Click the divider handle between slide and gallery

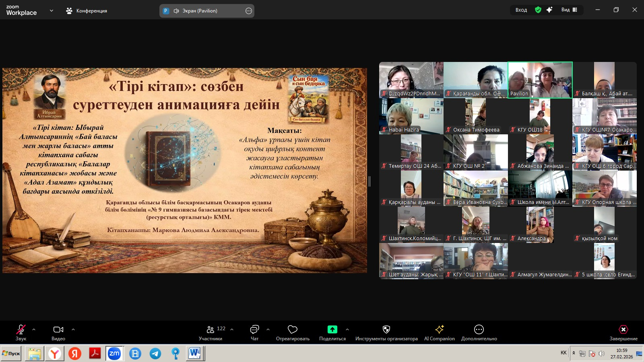(369, 181)
